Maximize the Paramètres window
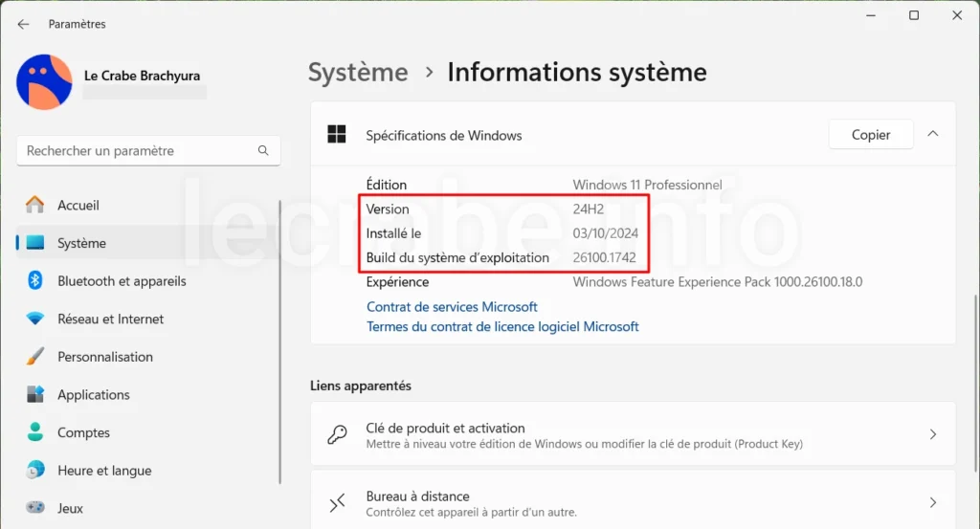 click(914, 15)
